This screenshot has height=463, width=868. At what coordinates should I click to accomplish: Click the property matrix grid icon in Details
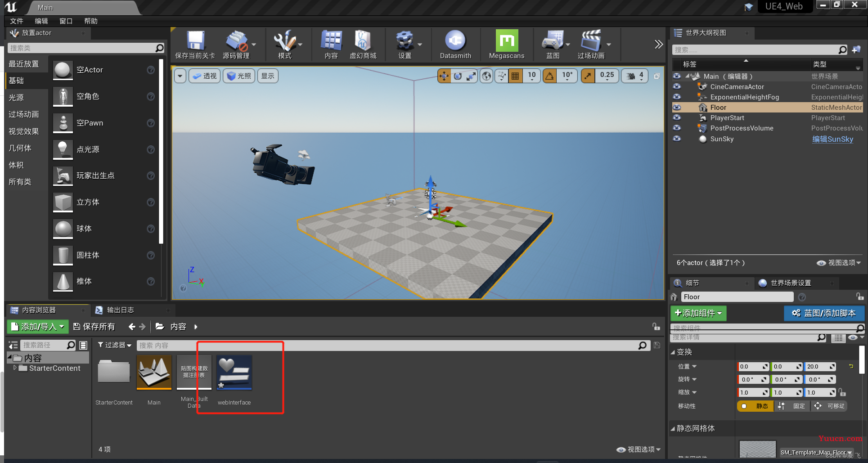838,337
